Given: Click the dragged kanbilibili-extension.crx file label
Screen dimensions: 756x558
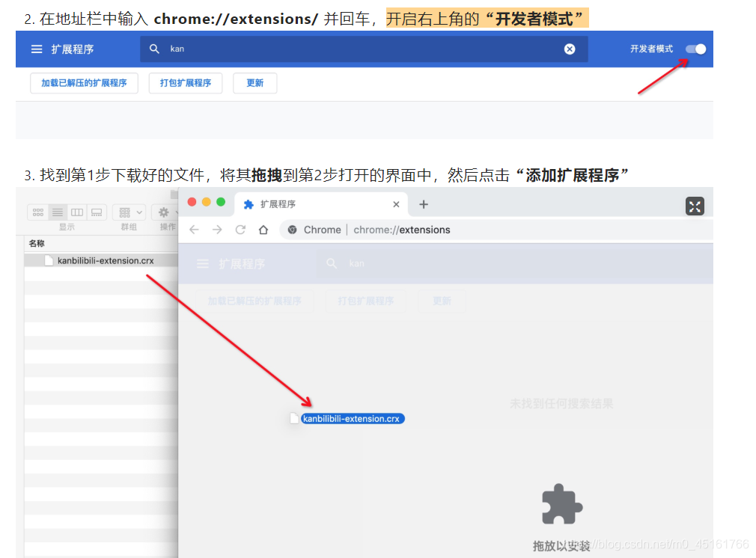Looking at the screenshot, I should pyautogui.click(x=353, y=419).
